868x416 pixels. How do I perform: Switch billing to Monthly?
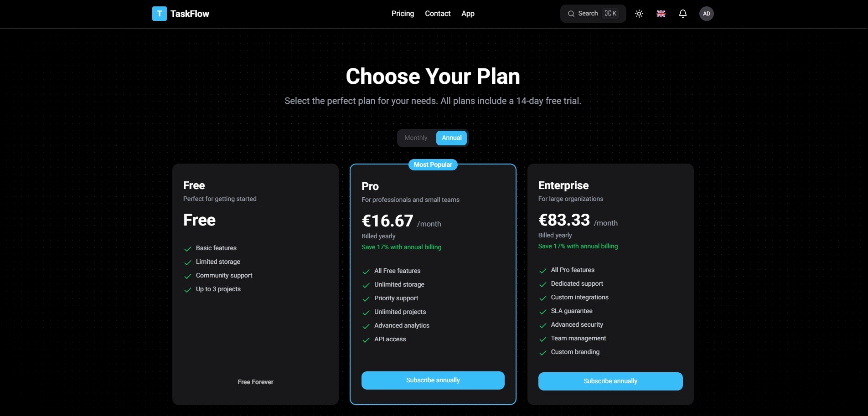(x=415, y=138)
